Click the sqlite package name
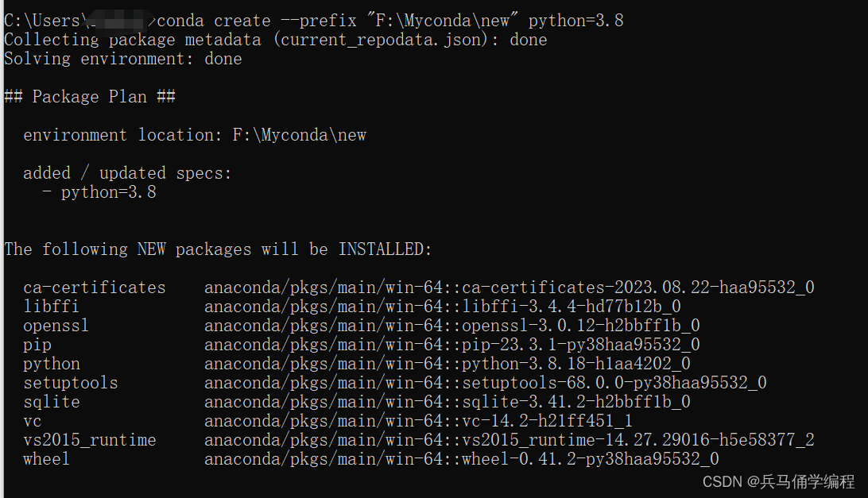Image resolution: width=868 pixels, height=498 pixels. click(52, 402)
